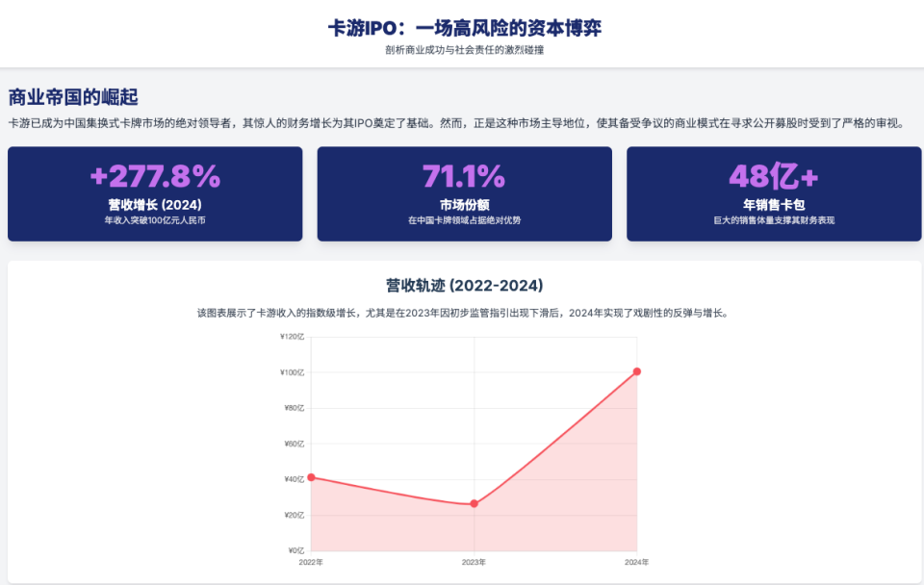Click the ¥120亿 y-axis label

(x=293, y=337)
